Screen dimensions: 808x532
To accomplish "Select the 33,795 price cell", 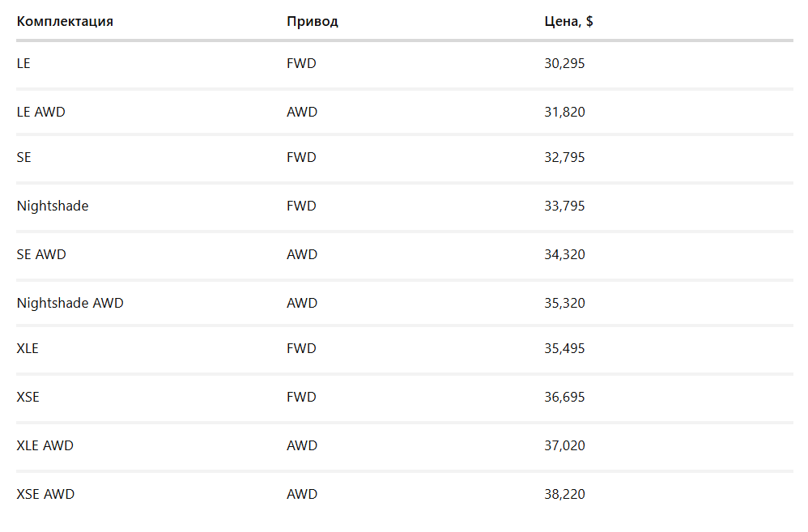I will click(564, 206).
